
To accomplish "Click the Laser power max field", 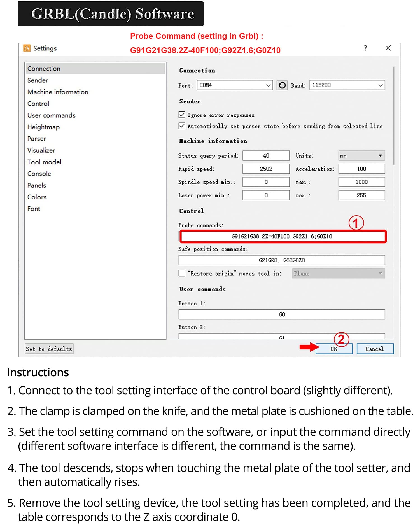I will point(361,195).
